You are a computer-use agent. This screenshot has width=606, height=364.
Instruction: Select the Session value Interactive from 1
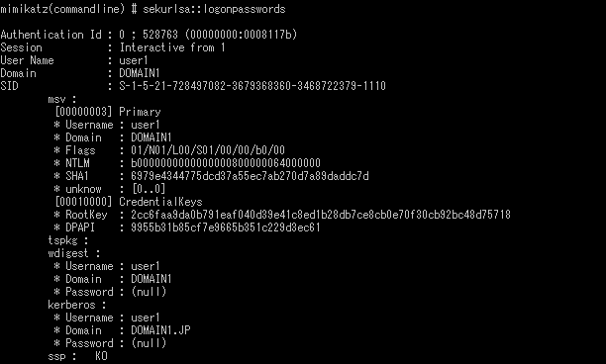[172, 47]
